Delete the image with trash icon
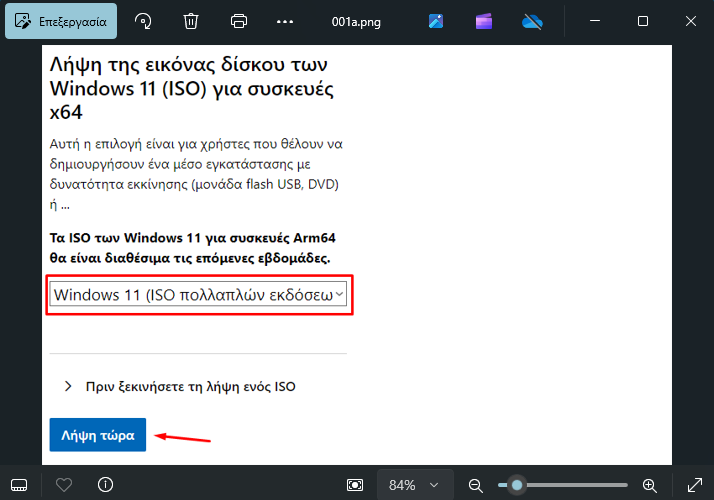714x500 pixels. [x=191, y=21]
